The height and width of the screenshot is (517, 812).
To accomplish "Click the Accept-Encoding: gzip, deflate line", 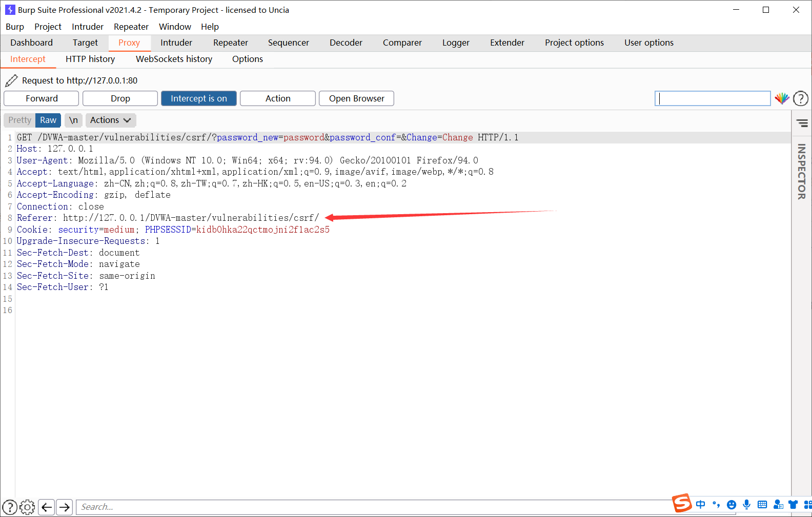I will [94, 195].
